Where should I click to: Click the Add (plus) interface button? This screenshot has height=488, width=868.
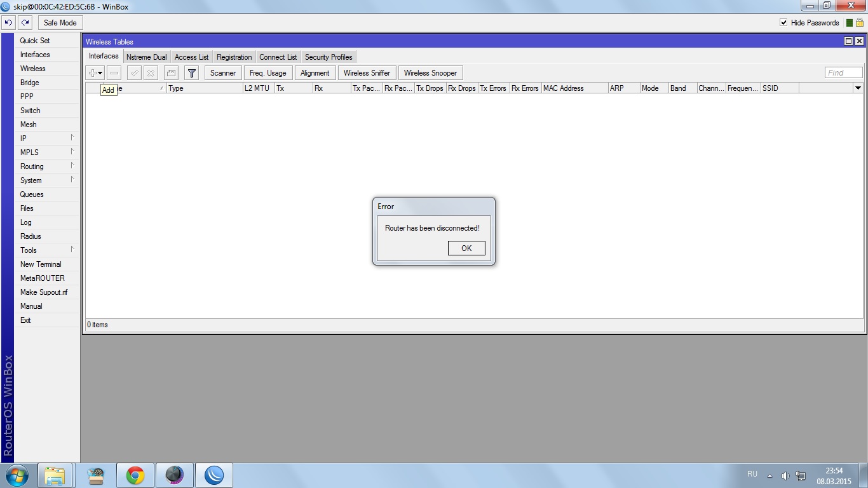95,73
